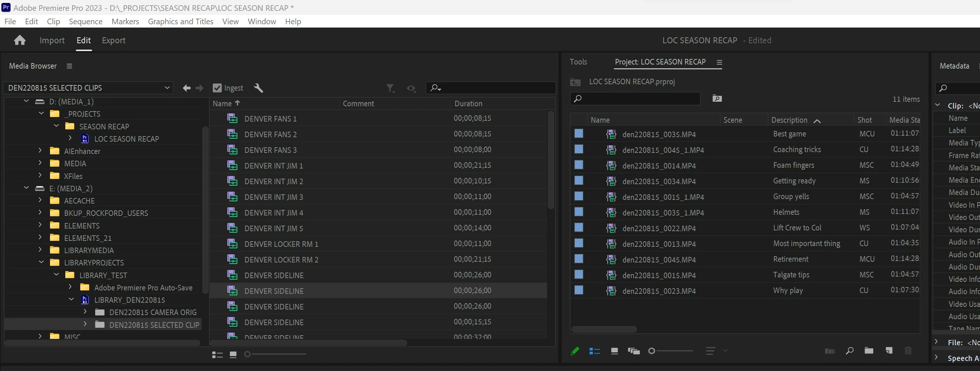Navigate up folder in Project panel
Viewport: 980px width, 371px height.
coord(575,82)
